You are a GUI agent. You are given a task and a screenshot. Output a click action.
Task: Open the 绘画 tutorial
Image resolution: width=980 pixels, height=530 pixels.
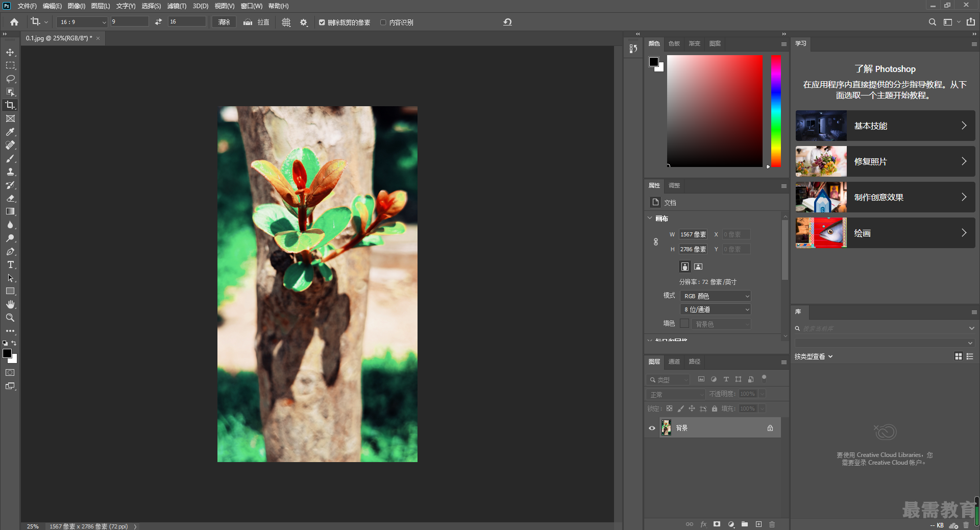885,233
